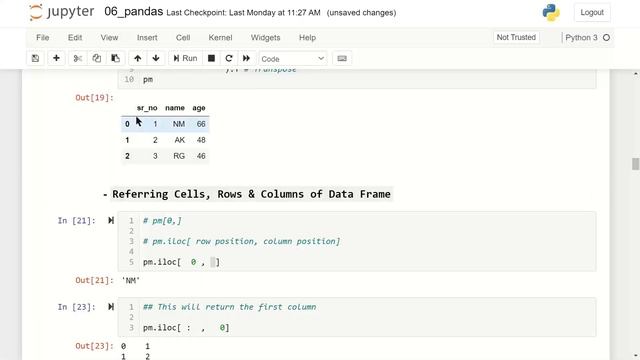
Task: Click table cell NM
Action: tap(179, 124)
